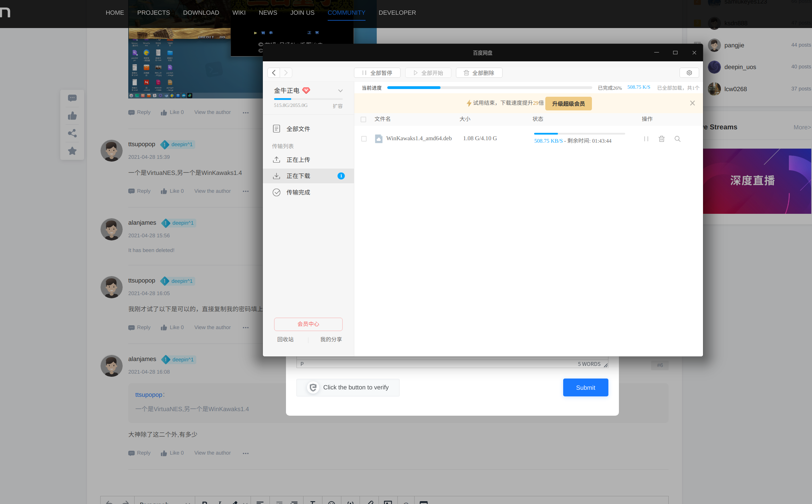Click the overall download progress bar

489,88
